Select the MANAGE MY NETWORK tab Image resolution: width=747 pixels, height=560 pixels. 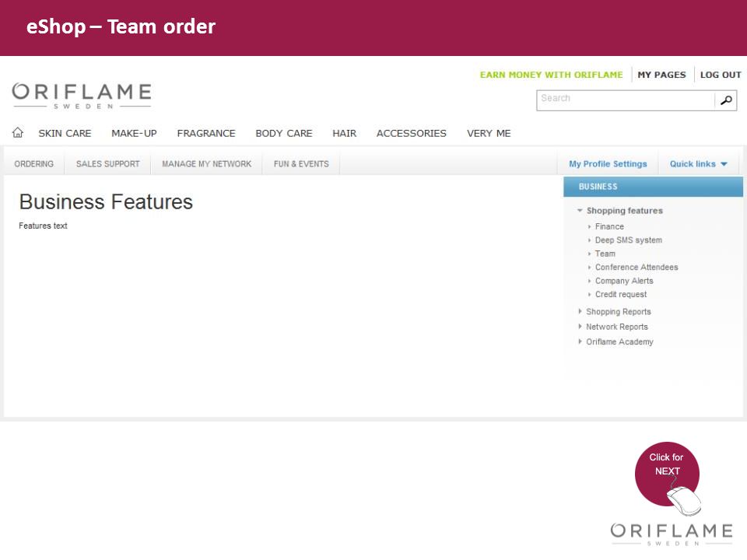point(207,164)
